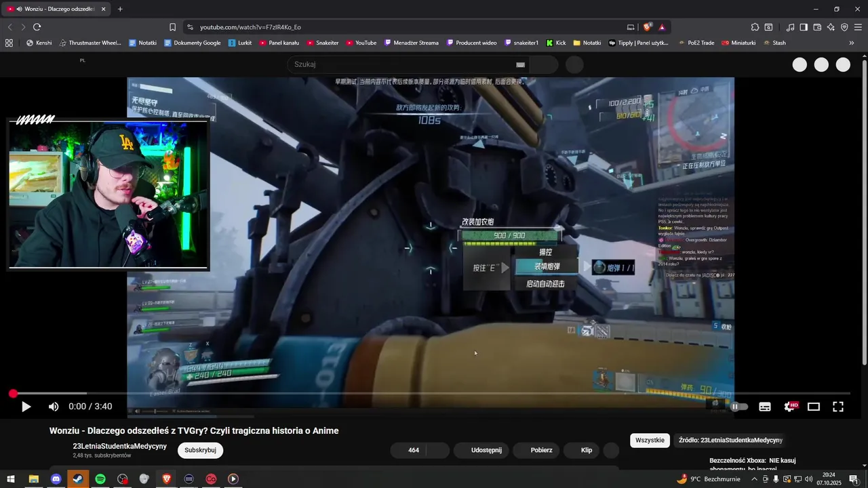Toggle subtitles/captions button
868x488 pixels.
(765, 407)
